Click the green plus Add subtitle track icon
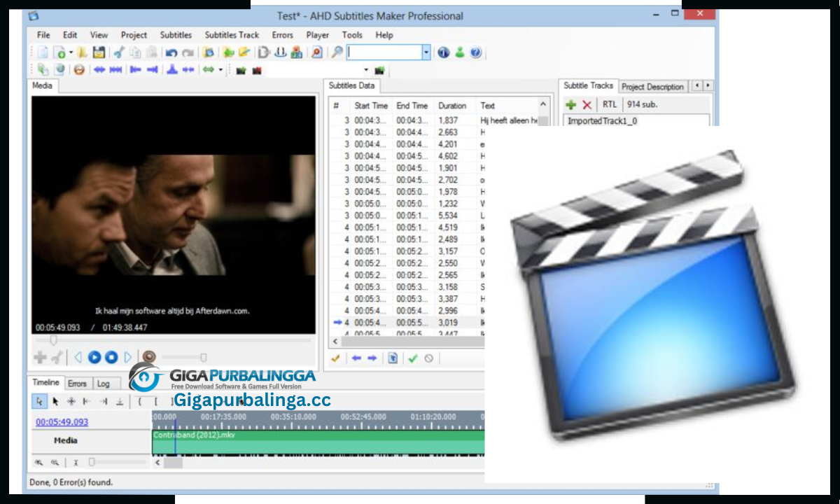Image resolution: width=840 pixels, height=504 pixels. tap(570, 105)
